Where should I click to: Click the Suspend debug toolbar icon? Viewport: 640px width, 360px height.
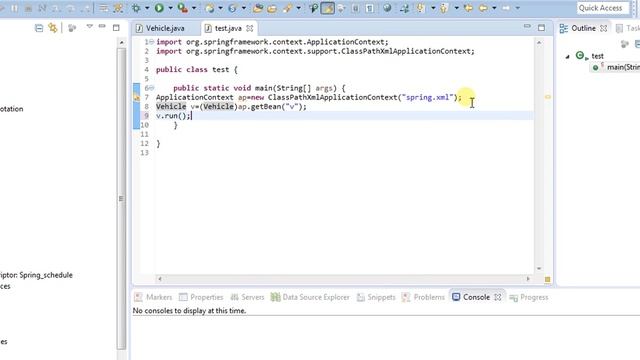click(14, 8)
